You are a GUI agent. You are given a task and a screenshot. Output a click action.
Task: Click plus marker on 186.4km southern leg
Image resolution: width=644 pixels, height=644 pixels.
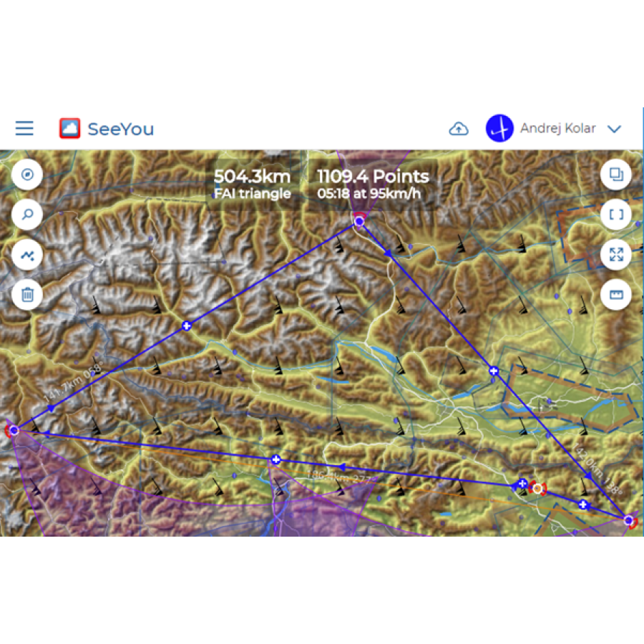tap(276, 459)
